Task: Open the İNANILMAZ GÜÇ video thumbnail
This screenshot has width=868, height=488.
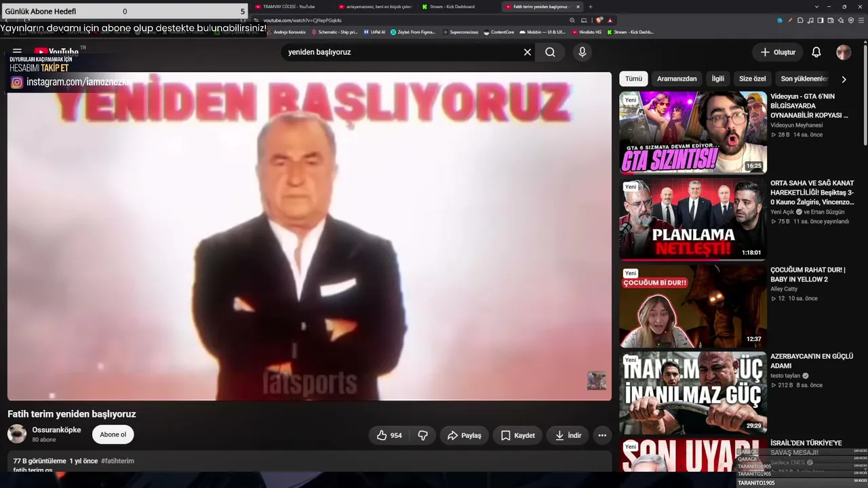Action: (x=693, y=393)
